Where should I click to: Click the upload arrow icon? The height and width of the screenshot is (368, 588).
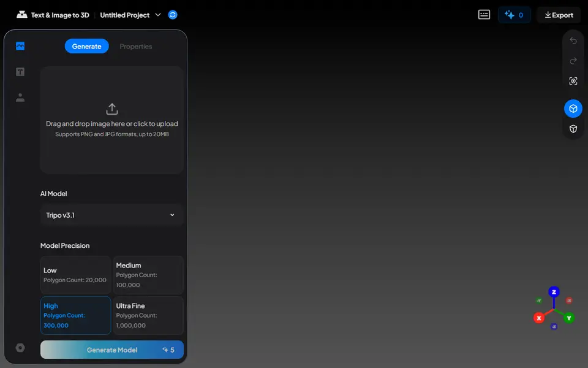pyautogui.click(x=111, y=109)
